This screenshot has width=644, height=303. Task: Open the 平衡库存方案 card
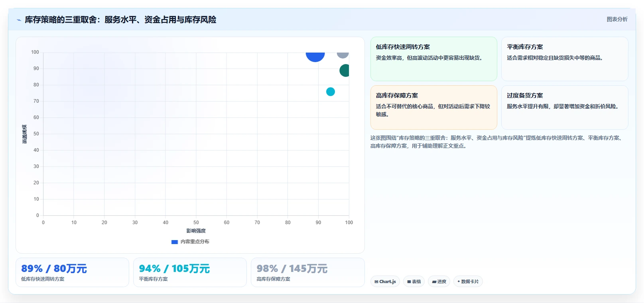(565, 59)
